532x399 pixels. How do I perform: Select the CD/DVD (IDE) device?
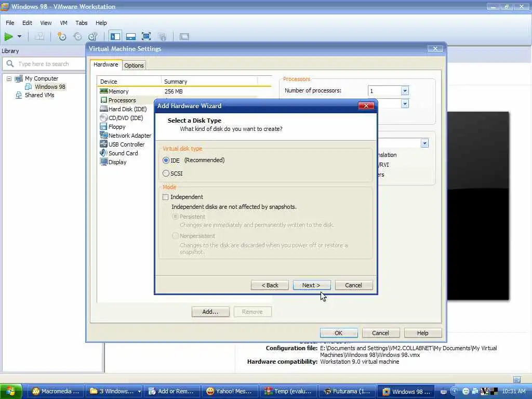tap(126, 118)
